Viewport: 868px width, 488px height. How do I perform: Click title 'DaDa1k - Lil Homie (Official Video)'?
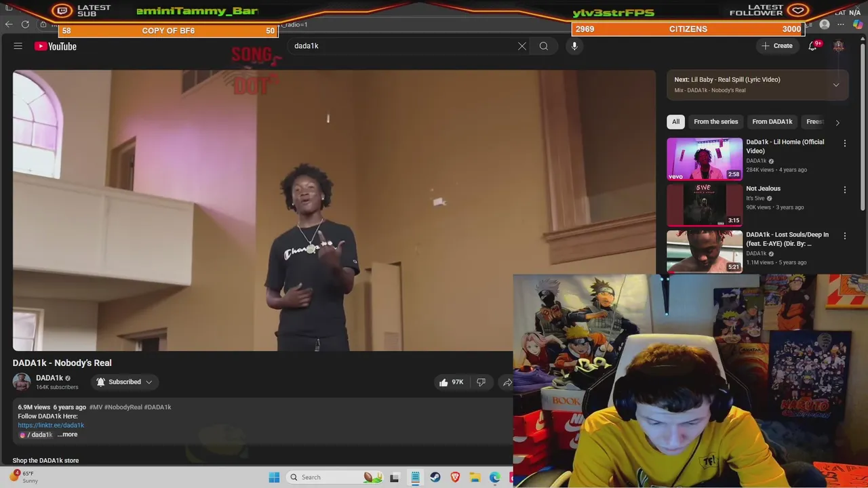click(785, 146)
